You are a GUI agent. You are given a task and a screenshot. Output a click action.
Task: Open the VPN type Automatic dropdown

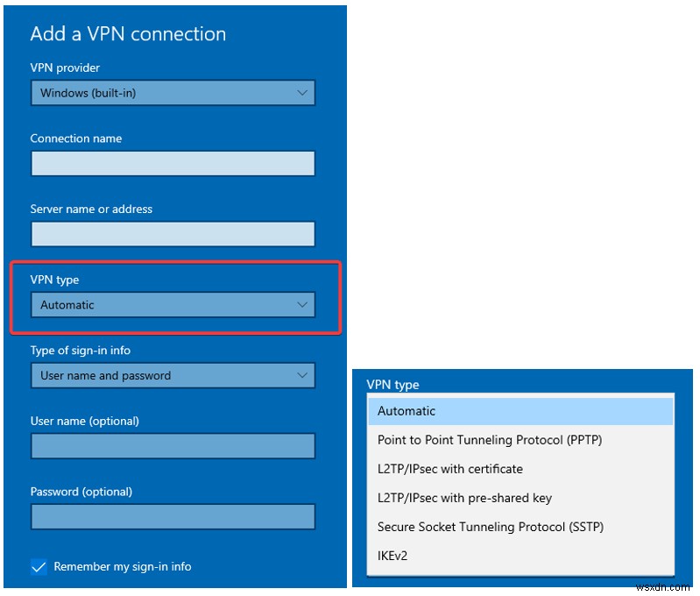pyautogui.click(x=173, y=305)
